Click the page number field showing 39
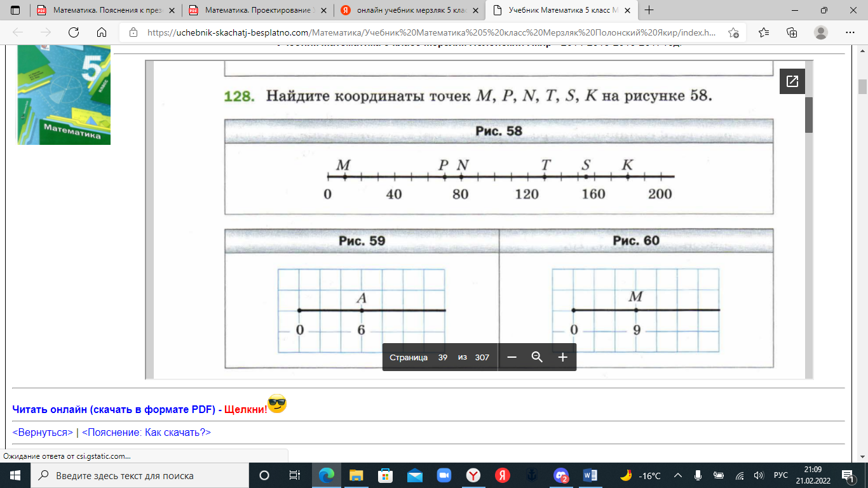This screenshot has height=488, width=868. pos(443,357)
